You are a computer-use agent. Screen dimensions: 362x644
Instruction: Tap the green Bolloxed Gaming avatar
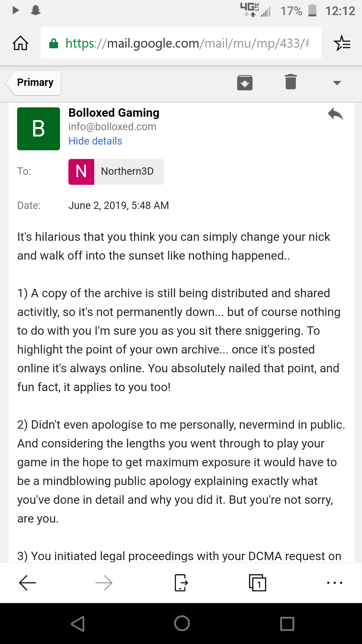coord(39,129)
